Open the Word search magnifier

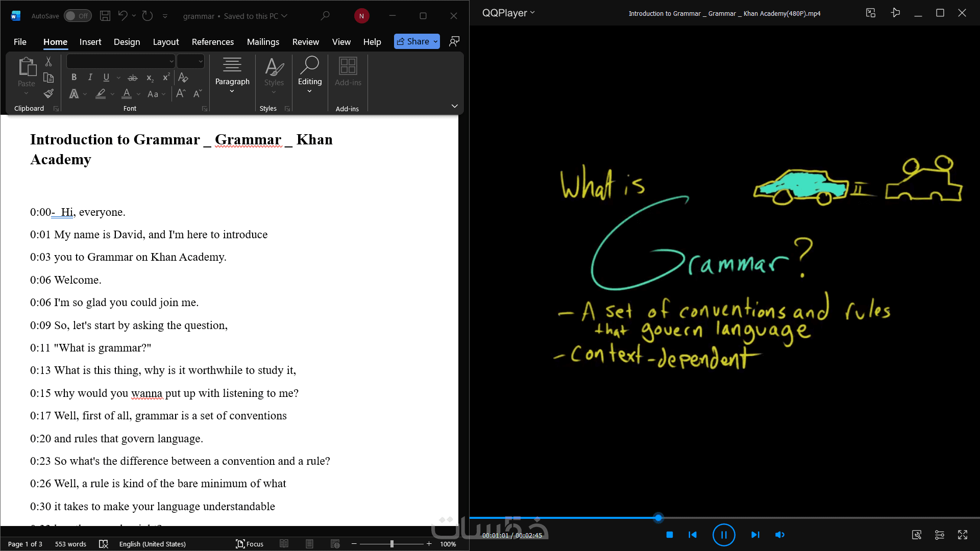click(x=325, y=16)
